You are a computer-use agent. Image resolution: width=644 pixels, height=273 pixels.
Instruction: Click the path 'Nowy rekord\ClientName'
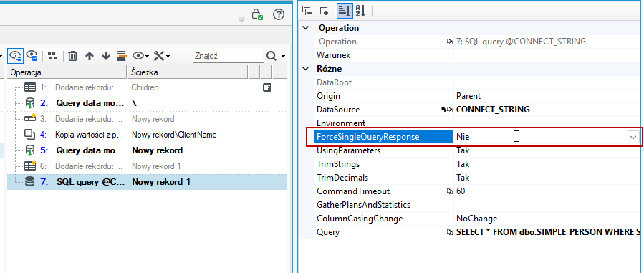click(174, 135)
